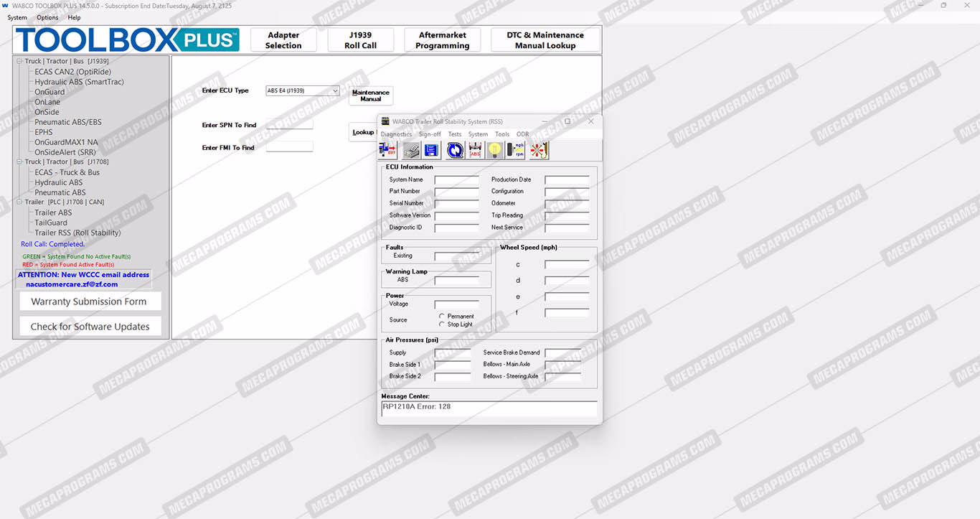Collapse the Truck | Tractor | Bus [J1939] node
Screen dimensions: 980x519
pyautogui.click(x=19, y=62)
